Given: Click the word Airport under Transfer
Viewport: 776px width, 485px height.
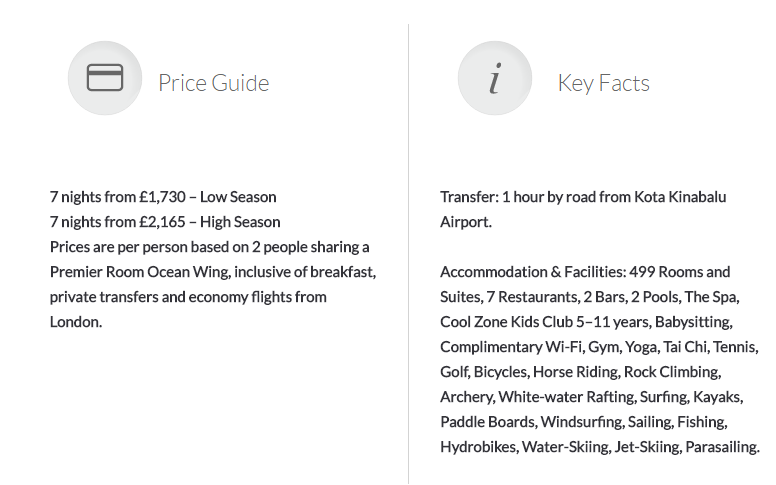Looking at the screenshot, I should click(466, 222).
